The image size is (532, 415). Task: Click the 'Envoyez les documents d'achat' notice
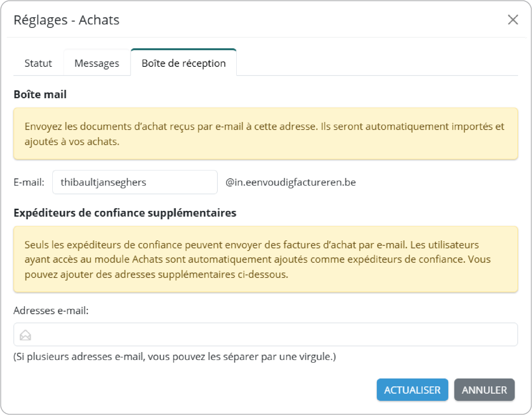click(264, 126)
